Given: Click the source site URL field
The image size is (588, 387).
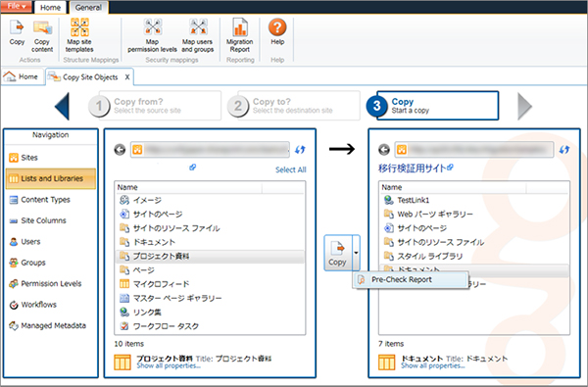Looking at the screenshot, I should tap(210, 150).
